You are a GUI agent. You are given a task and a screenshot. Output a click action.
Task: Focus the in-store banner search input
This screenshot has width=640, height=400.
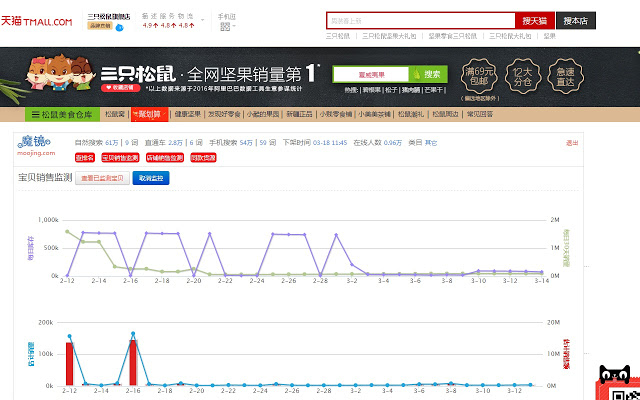point(371,75)
